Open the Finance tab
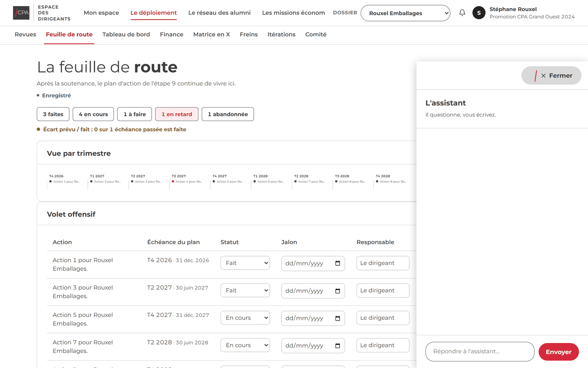 [172, 35]
